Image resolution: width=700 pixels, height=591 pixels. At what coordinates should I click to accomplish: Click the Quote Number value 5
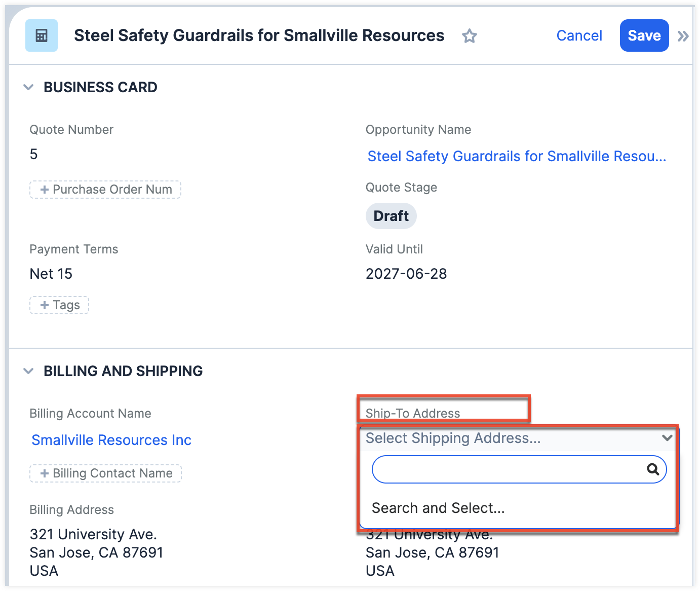click(34, 154)
